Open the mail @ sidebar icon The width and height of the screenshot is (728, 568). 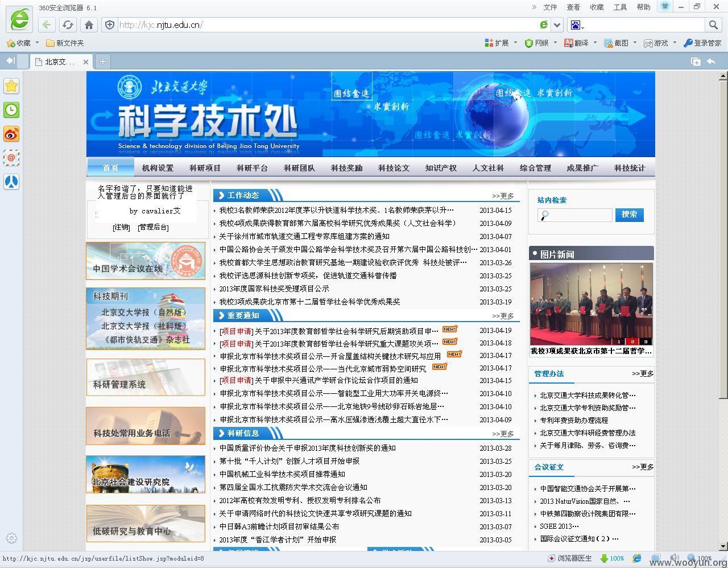tap(11, 158)
